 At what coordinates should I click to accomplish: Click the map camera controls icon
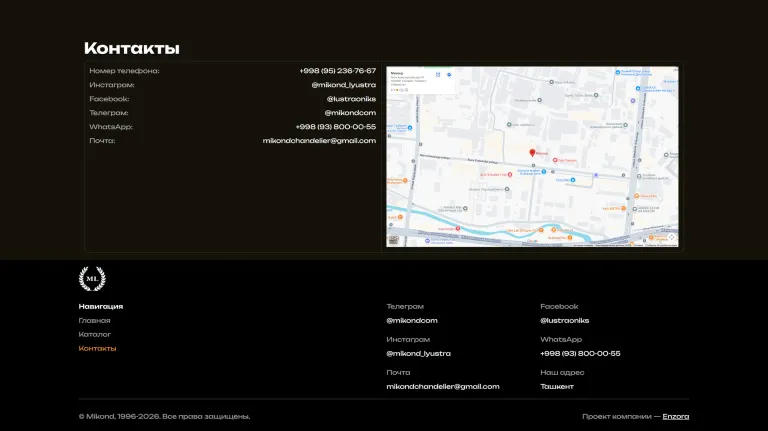click(671, 237)
